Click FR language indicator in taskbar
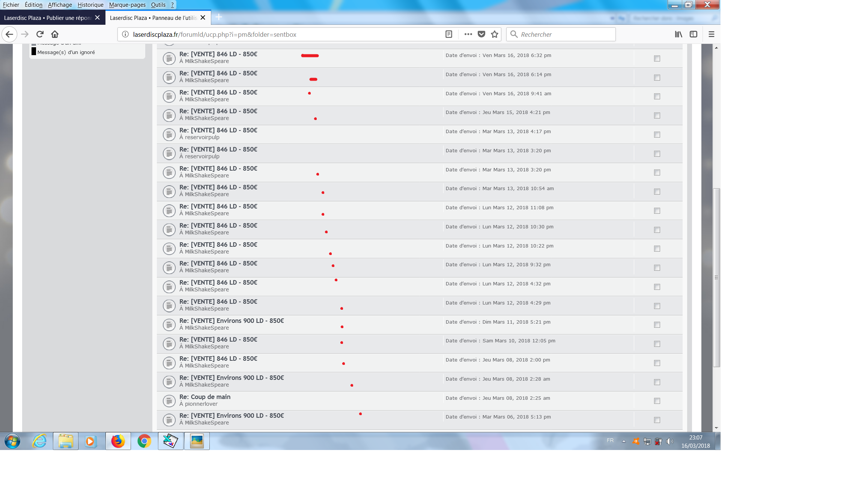This screenshot has width=868, height=495. pyautogui.click(x=610, y=440)
